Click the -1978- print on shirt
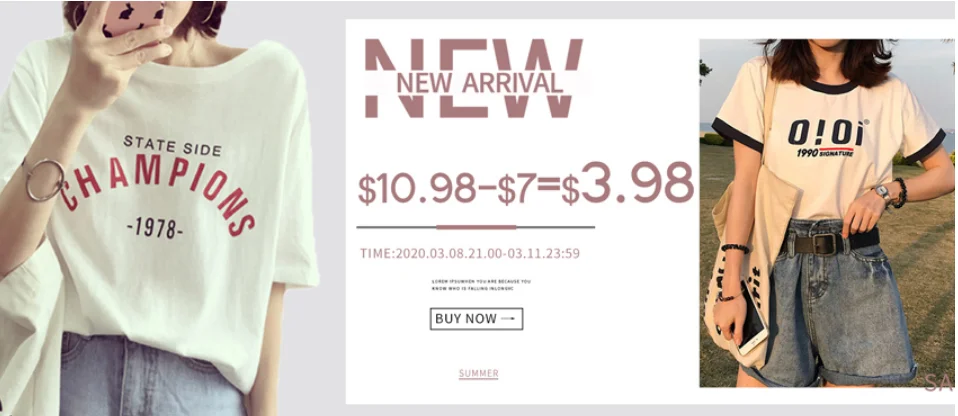 click(155, 228)
